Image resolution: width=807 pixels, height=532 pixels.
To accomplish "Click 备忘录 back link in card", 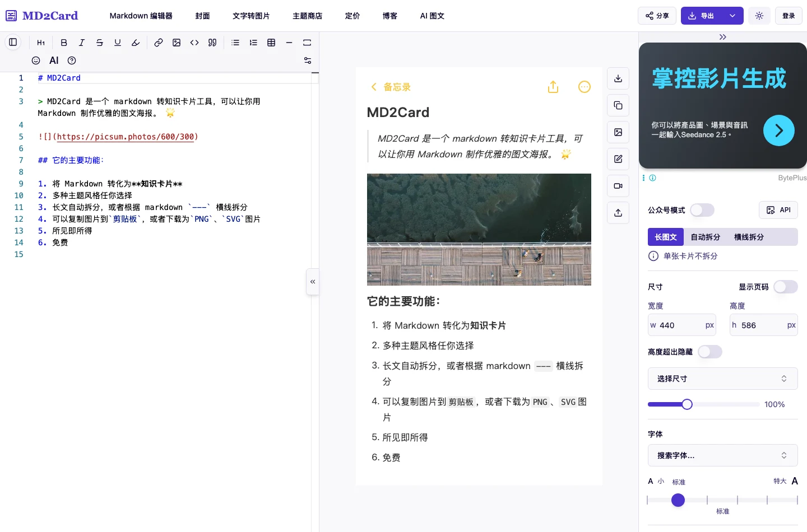I will point(391,87).
